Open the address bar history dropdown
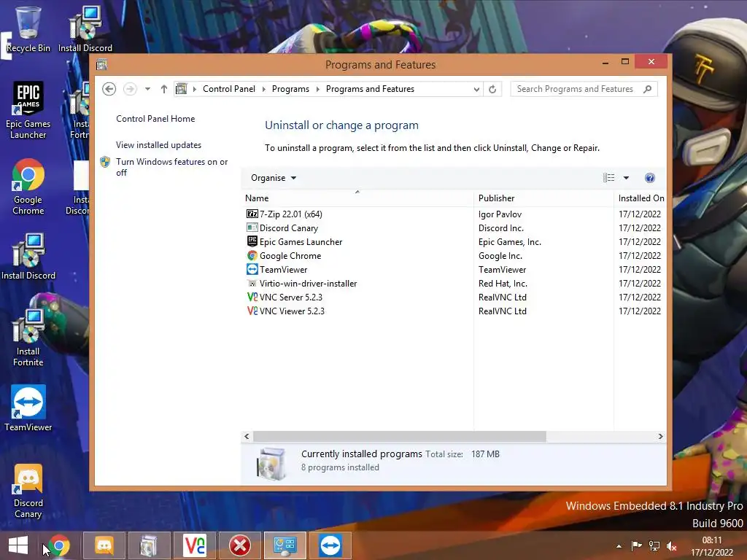Image resolution: width=747 pixels, height=560 pixels. 476,89
